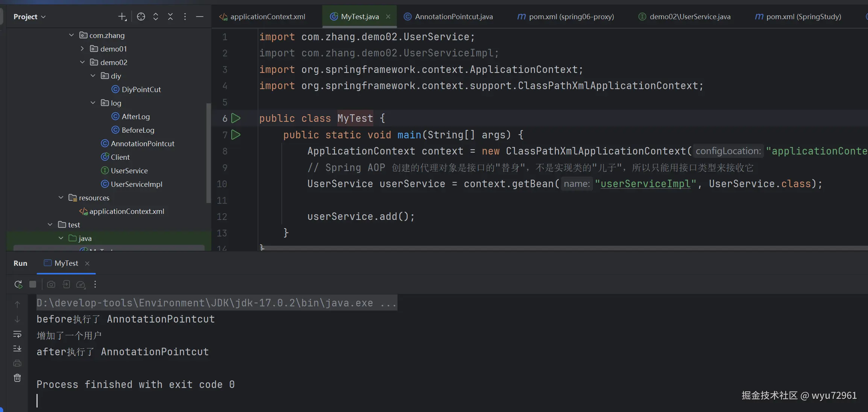Click the run gutter arrow beside main method
Image resolution: width=868 pixels, height=412 pixels.
236,135
